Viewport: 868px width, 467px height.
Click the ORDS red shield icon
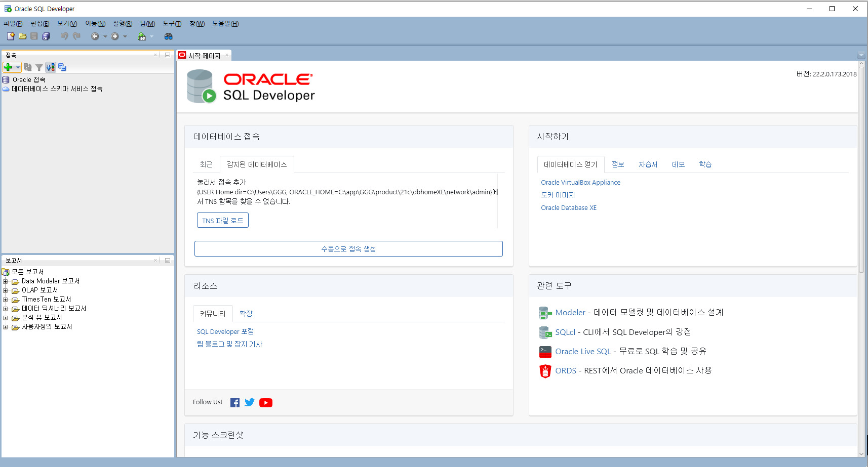coord(545,371)
